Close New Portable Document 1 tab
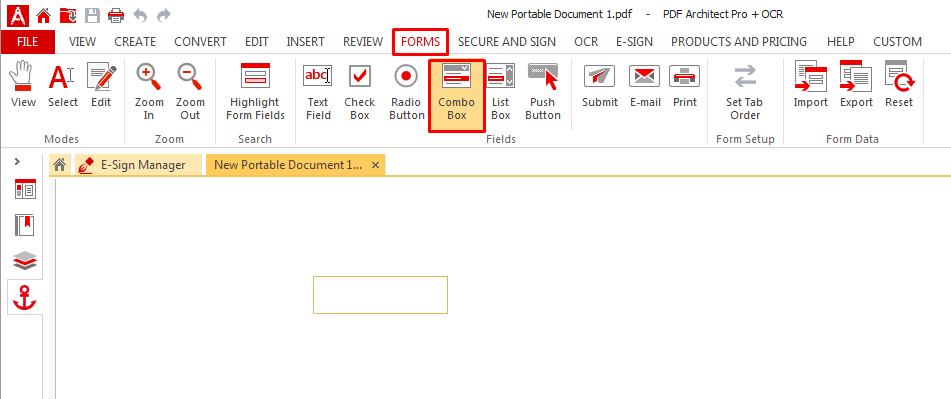The height and width of the screenshot is (399, 951). [375, 165]
